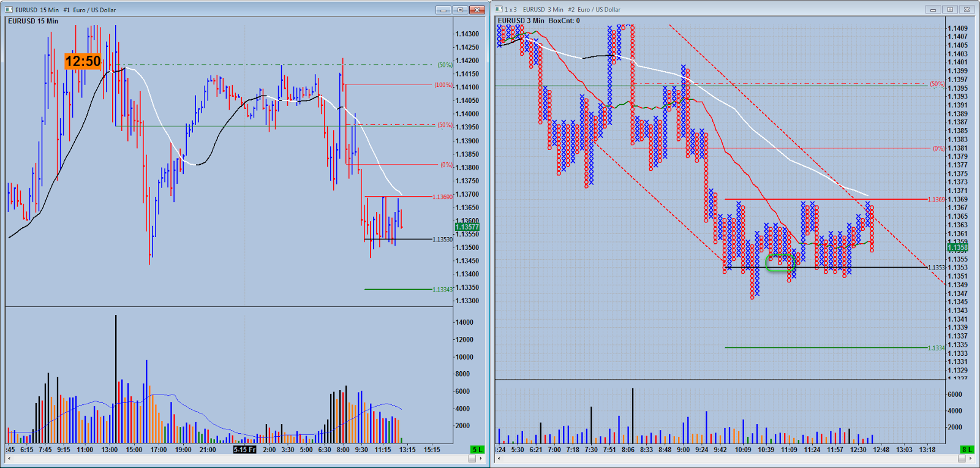Click the 10:09 time axis label
This screenshot has height=468, width=980.
click(x=743, y=450)
